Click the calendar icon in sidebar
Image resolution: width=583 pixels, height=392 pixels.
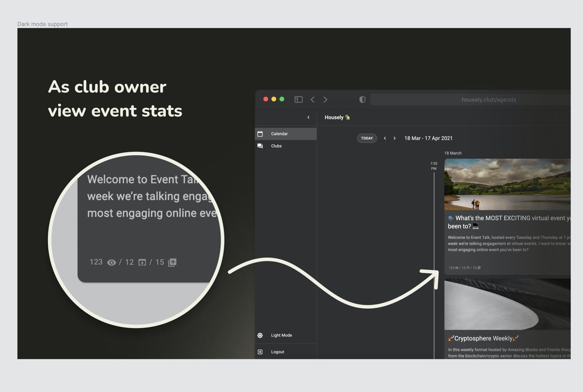click(x=260, y=134)
